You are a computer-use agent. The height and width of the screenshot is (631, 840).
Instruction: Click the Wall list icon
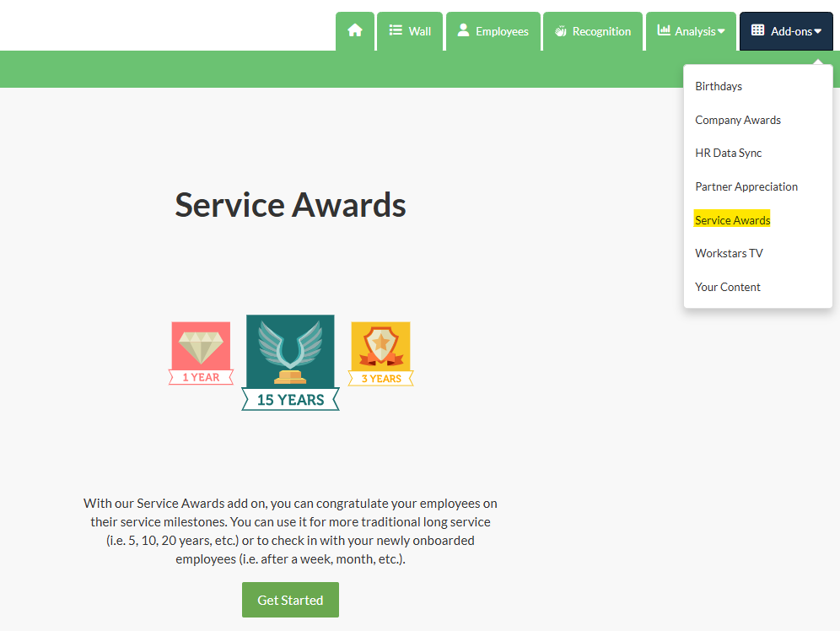pyautogui.click(x=396, y=30)
